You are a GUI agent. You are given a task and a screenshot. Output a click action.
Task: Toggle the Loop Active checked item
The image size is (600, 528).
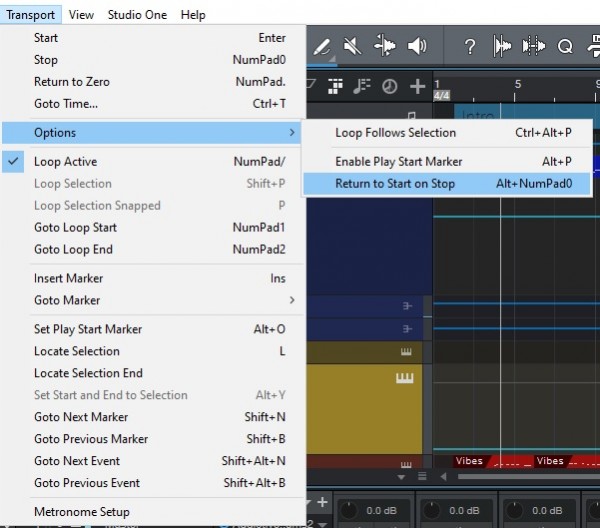(66, 162)
